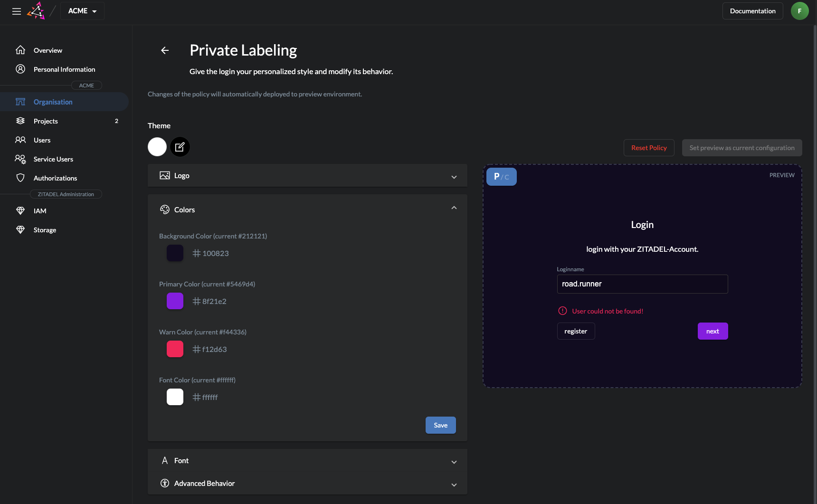817x504 pixels.
Task: Open the ACME organisation dropdown
Action: [82, 11]
